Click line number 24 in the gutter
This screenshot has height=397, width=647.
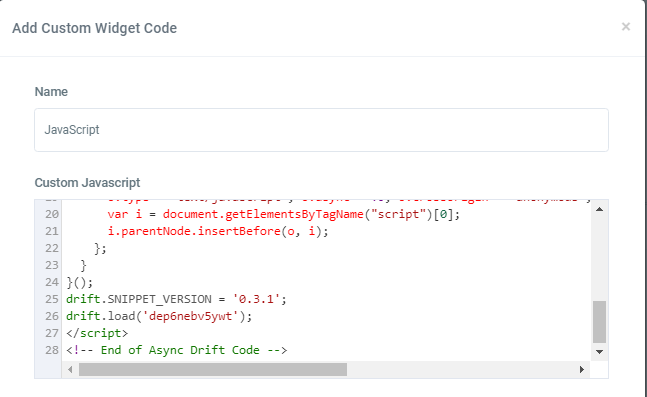[x=52, y=282]
